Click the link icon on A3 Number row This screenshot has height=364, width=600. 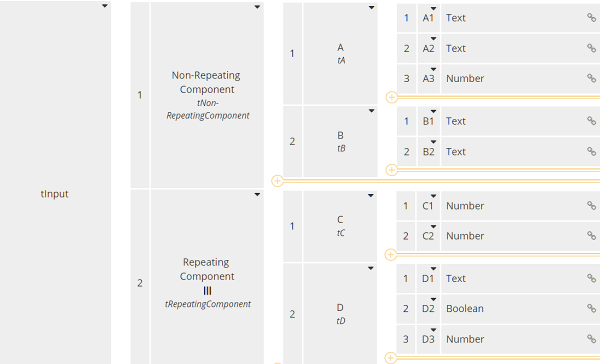[591, 78]
